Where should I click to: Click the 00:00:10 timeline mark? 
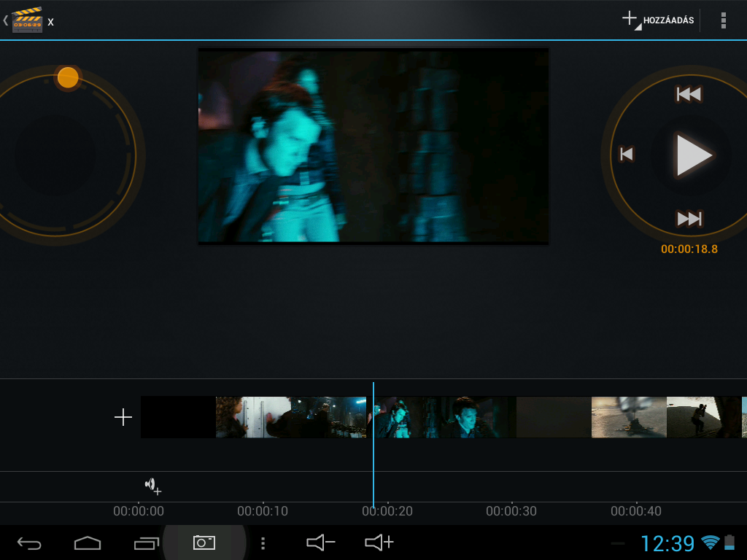[x=263, y=511]
